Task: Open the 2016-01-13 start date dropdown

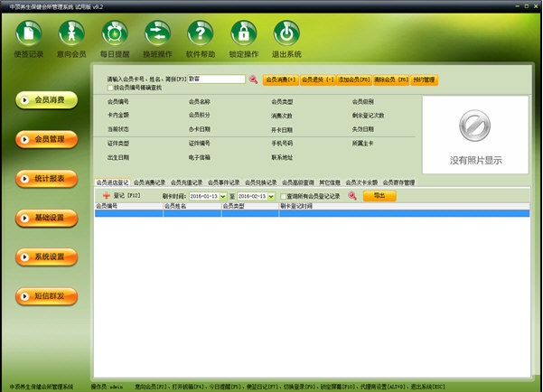Action: [x=222, y=196]
